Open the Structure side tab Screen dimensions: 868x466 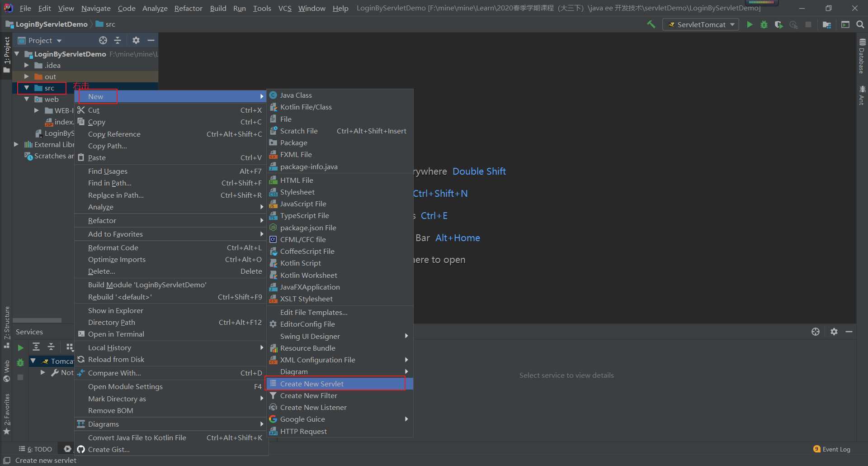pyautogui.click(x=7, y=327)
